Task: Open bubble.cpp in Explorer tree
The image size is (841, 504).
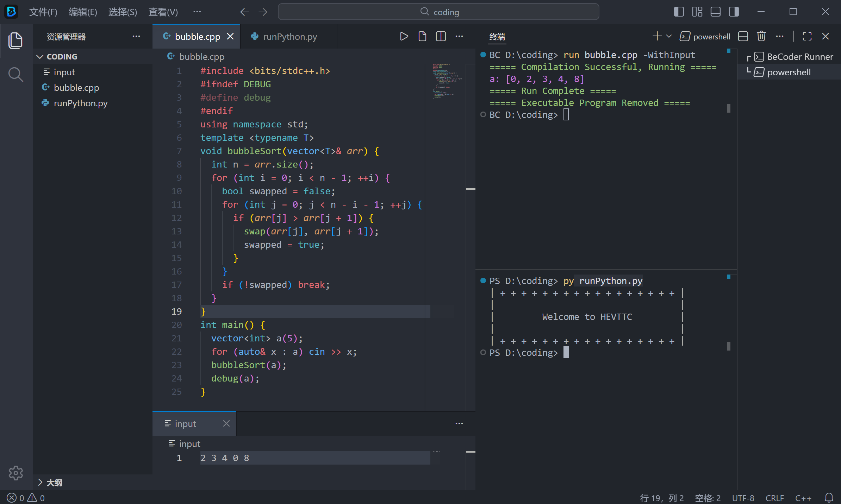Action: (x=93, y=88)
